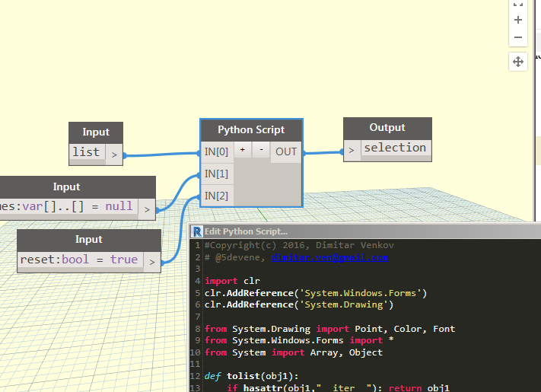The width and height of the screenshot is (541, 392).
Task: Click the zoom out minus icon
Action: pos(518,37)
